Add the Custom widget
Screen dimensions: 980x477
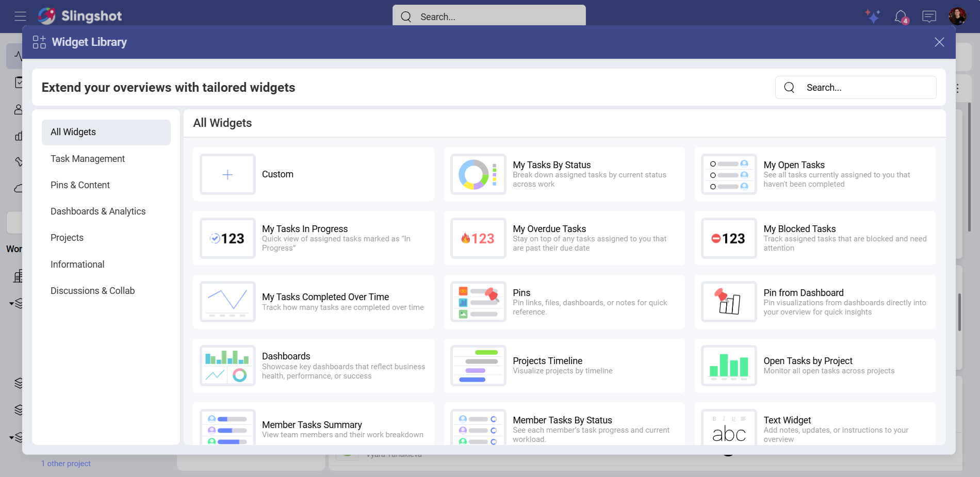(313, 174)
